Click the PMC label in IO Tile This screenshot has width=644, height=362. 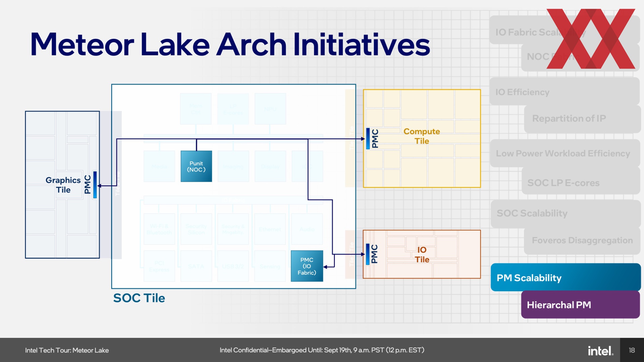click(374, 254)
